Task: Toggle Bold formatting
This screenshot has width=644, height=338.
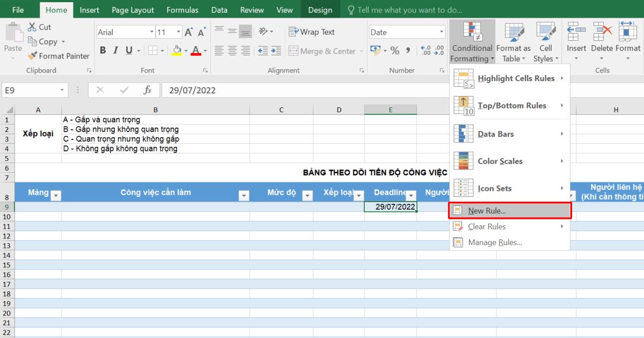Action: tap(102, 50)
